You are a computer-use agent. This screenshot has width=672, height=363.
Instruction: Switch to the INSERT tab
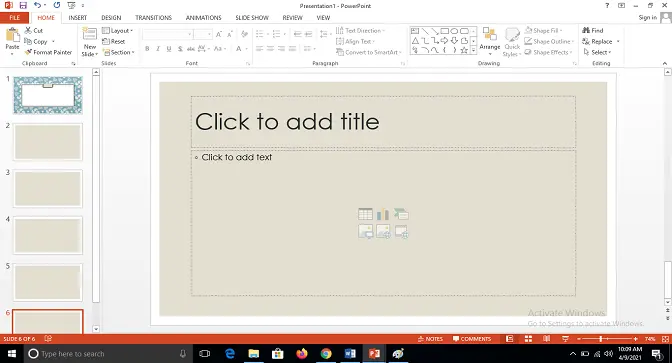point(78,18)
